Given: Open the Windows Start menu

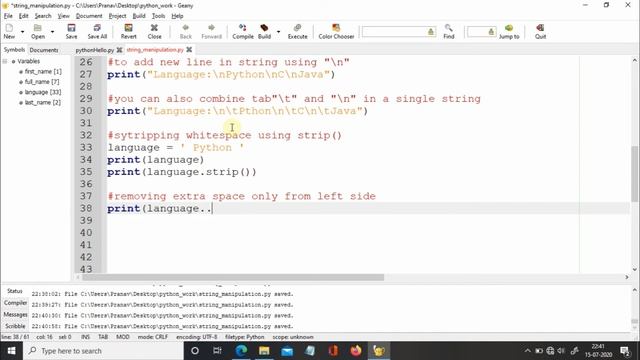Looking at the screenshot, I should pos(11,351).
